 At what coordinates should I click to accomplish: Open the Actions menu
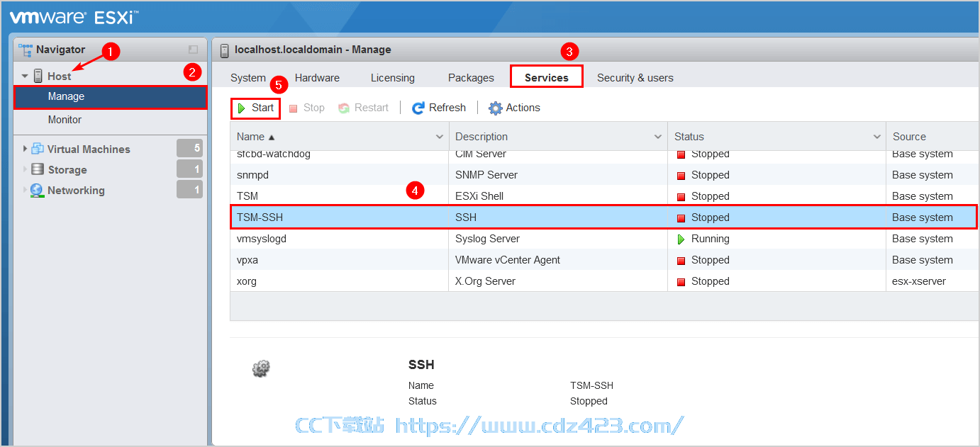[514, 108]
